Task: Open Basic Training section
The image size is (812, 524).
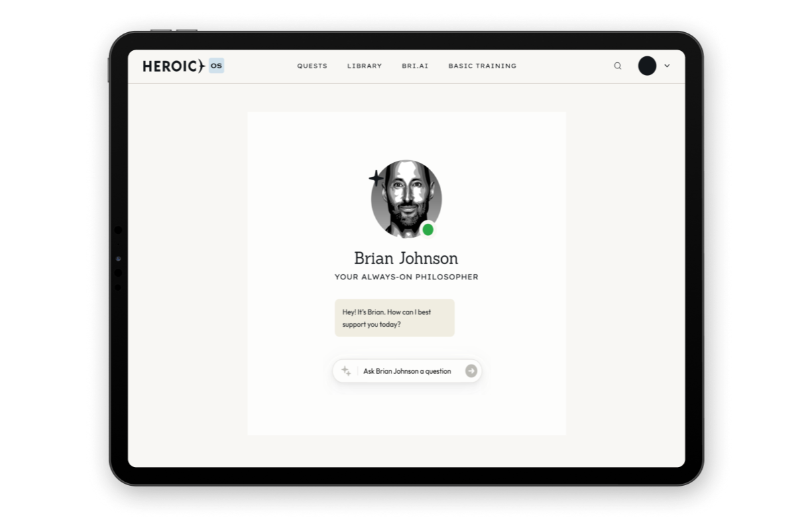Action: click(483, 66)
